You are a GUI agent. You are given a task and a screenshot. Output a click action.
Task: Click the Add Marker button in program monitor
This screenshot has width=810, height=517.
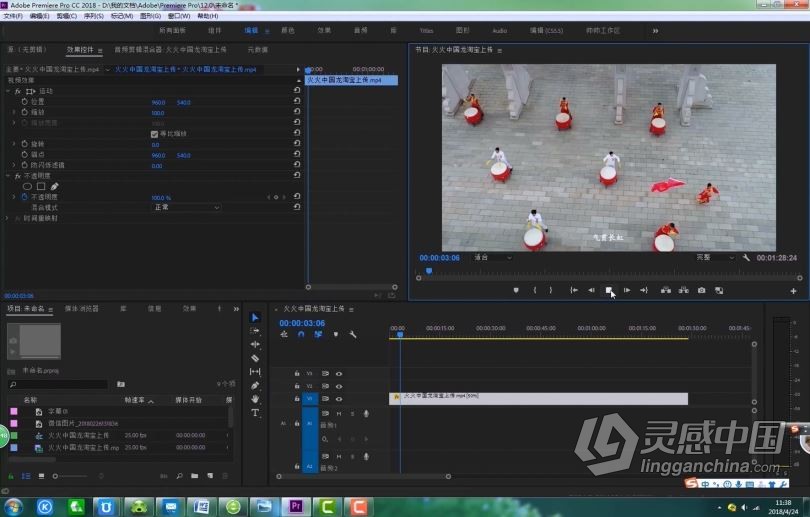(516, 290)
